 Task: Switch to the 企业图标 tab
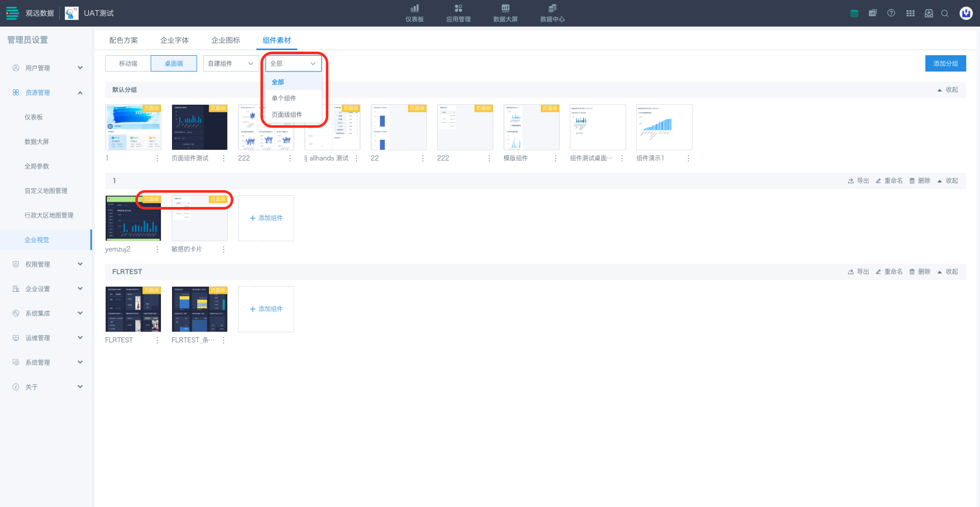pyautogui.click(x=226, y=40)
